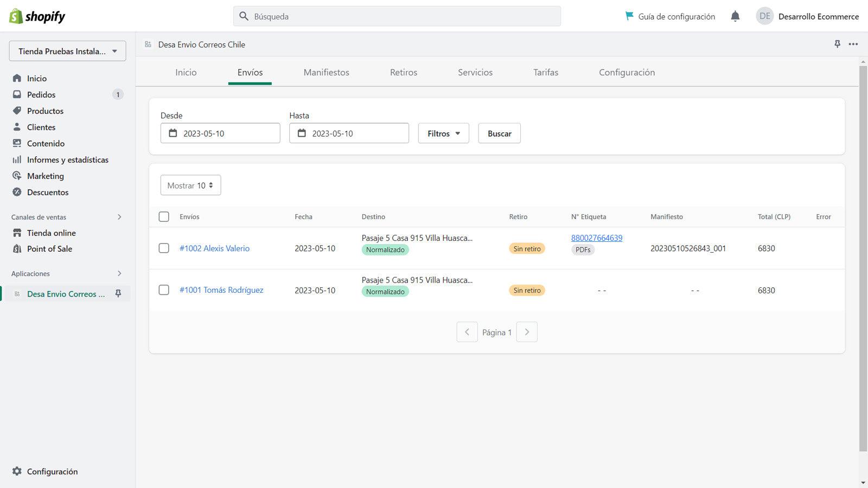
Task: Expand the Canales de ventas section
Action: click(119, 217)
